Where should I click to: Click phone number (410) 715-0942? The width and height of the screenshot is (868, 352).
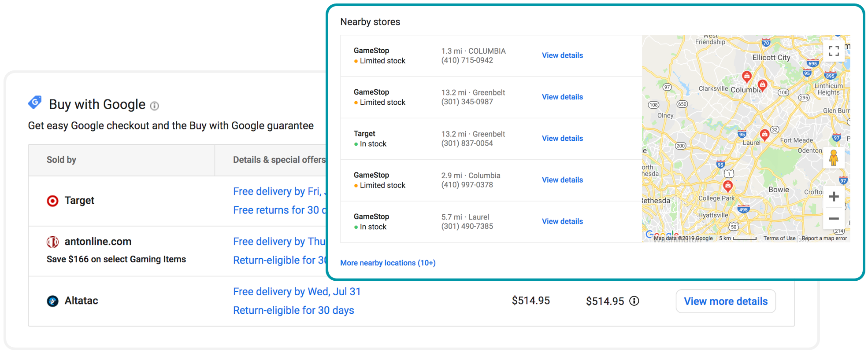(x=467, y=60)
